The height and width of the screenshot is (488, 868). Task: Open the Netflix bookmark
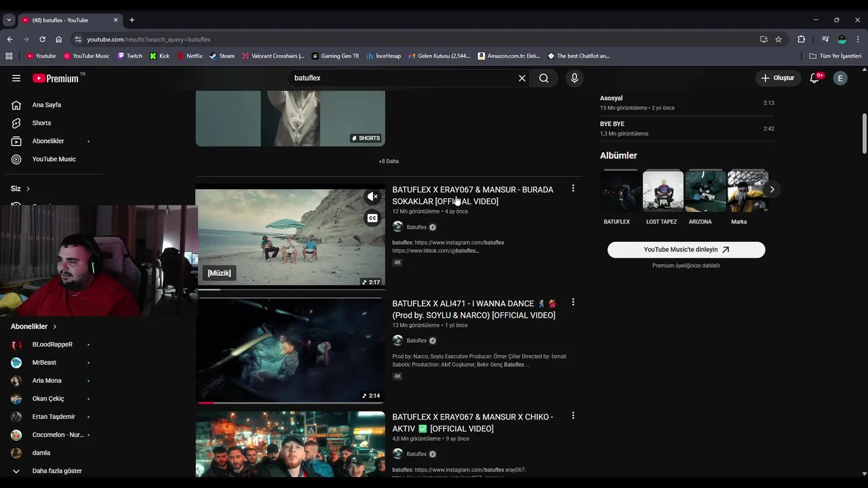click(x=189, y=56)
